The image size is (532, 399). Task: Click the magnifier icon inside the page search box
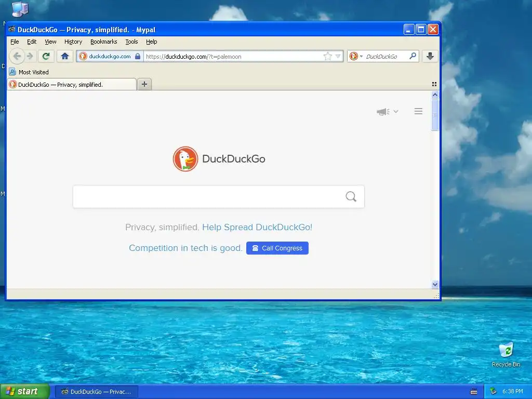[x=351, y=196]
